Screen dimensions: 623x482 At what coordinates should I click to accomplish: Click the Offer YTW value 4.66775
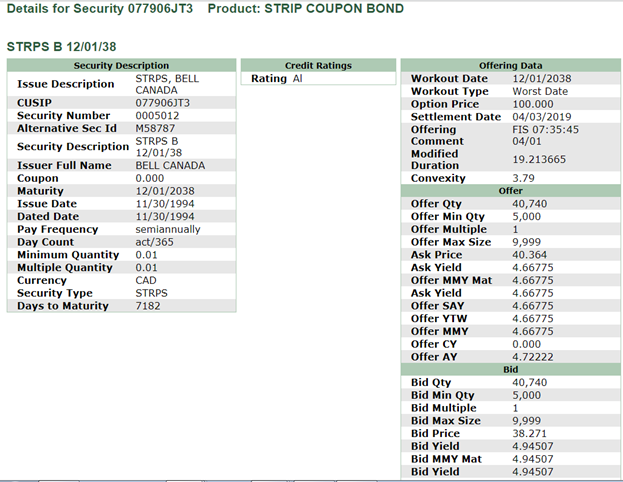(x=532, y=318)
